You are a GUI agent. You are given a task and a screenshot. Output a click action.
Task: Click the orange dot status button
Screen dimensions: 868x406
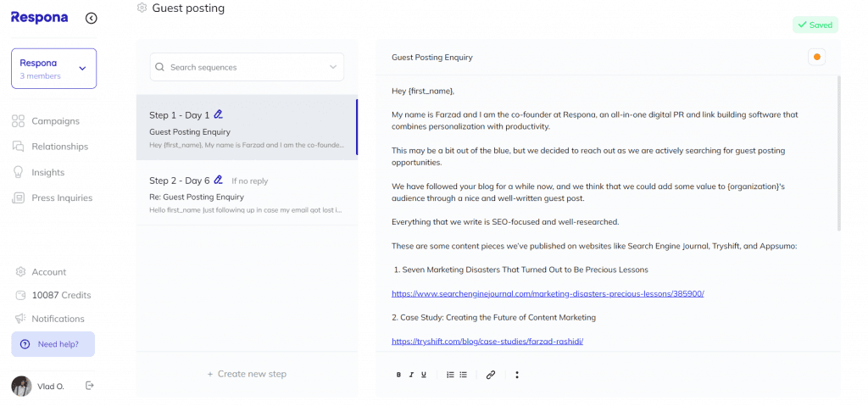coord(816,57)
